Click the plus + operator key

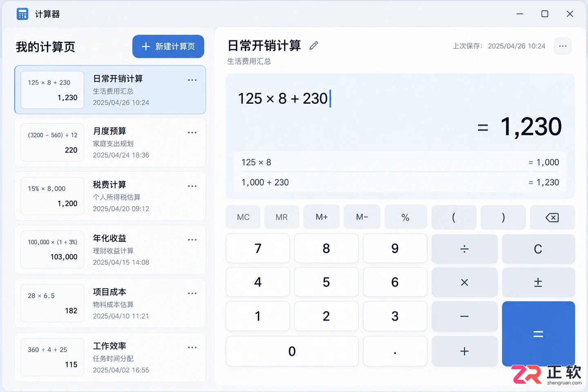[x=464, y=351]
